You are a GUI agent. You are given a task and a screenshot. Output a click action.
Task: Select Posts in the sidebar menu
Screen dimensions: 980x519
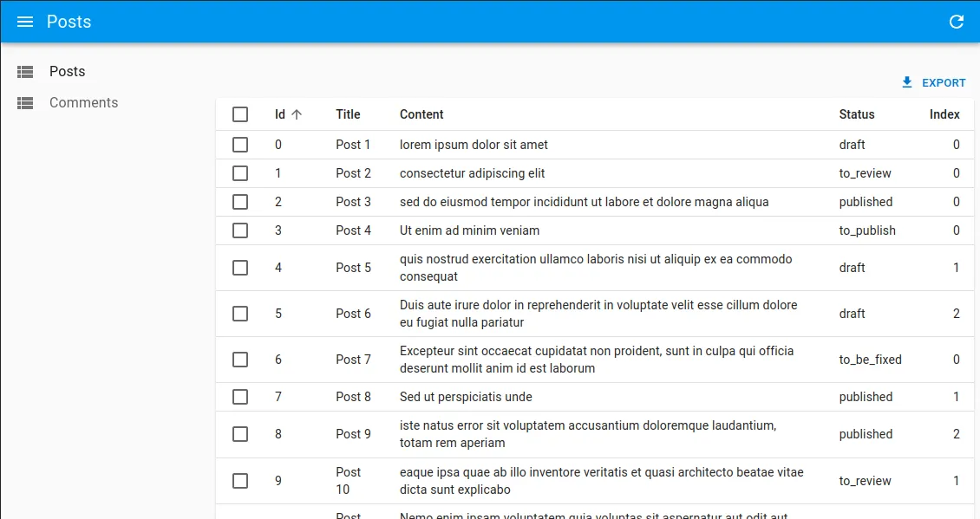[x=68, y=72]
